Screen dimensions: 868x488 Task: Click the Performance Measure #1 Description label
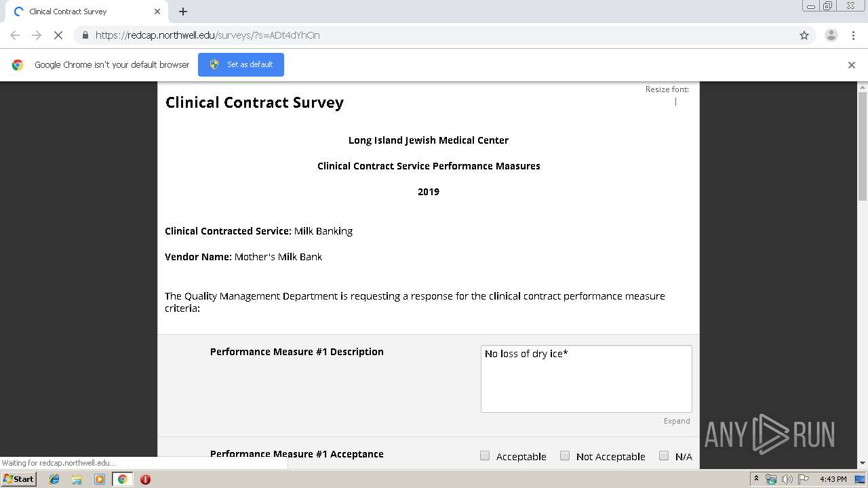[297, 352]
